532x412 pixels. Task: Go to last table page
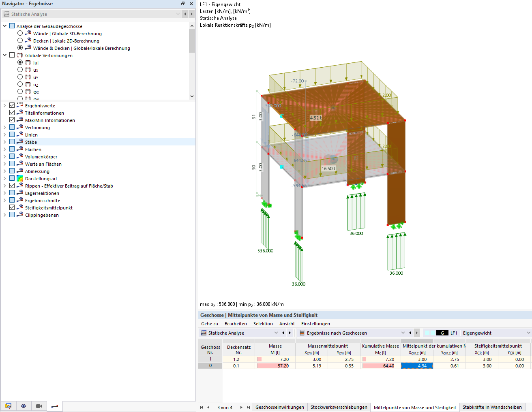tap(248, 407)
